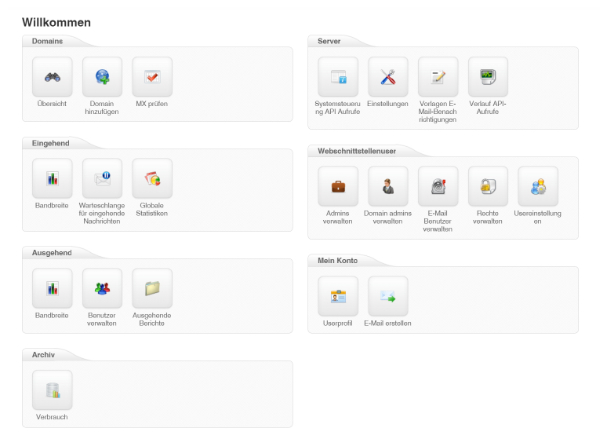Click E-Mail erstellen icon
600x440 pixels.
[388, 296]
